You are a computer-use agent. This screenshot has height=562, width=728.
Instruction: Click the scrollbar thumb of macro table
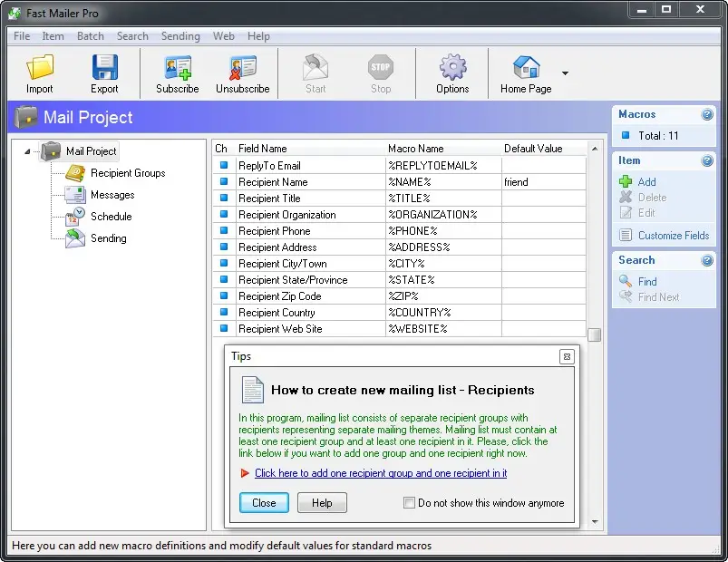pyautogui.click(x=595, y=334)
